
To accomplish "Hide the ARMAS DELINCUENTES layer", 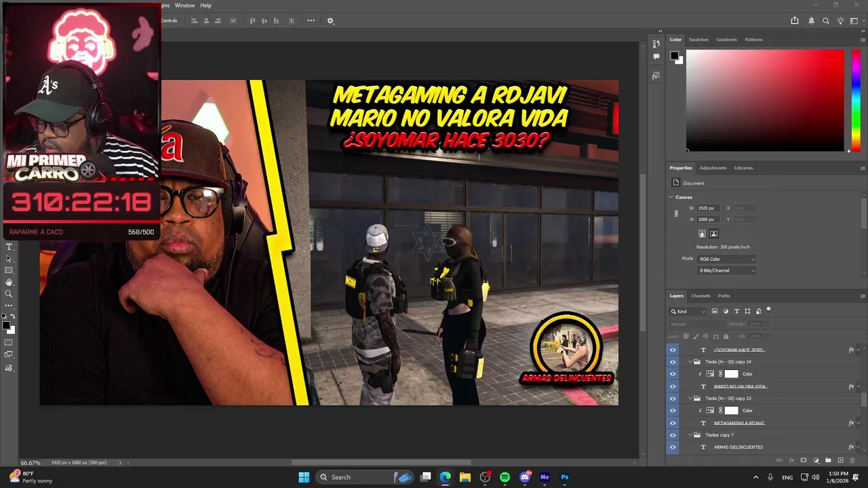I will click(x=673, y=447).
